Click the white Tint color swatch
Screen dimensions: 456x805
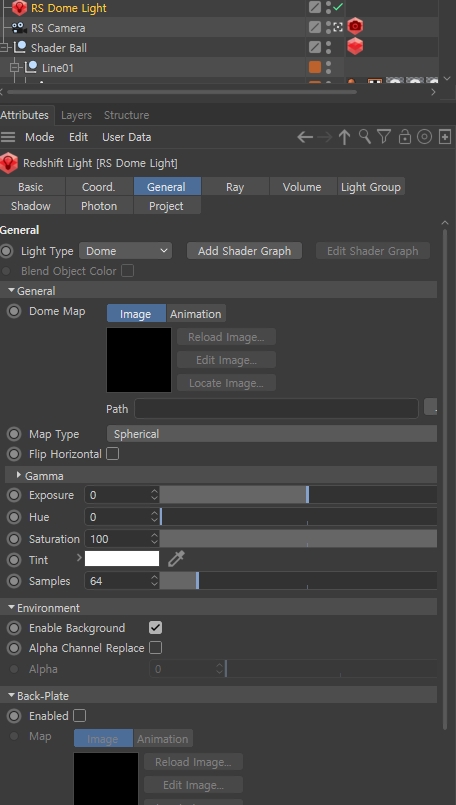(122, 559)
